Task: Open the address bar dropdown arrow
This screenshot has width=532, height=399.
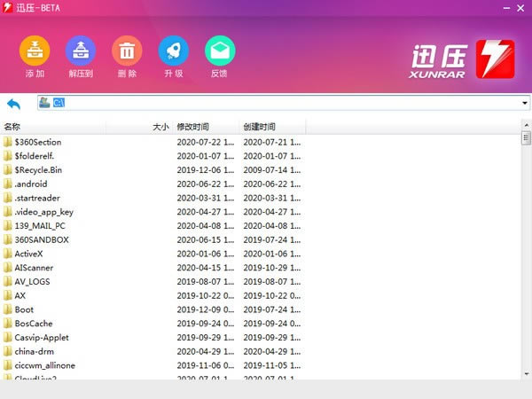Action: click(x=525, y=103)
